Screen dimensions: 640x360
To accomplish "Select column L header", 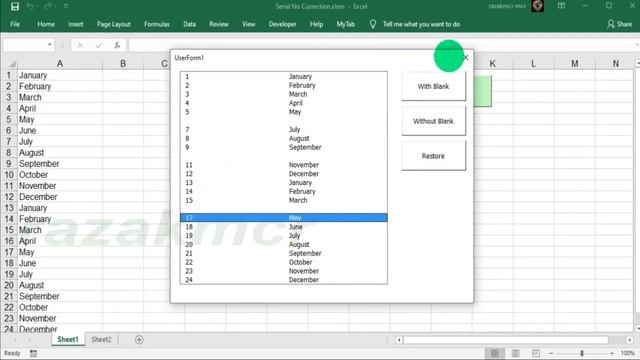I will coord(533,64).
